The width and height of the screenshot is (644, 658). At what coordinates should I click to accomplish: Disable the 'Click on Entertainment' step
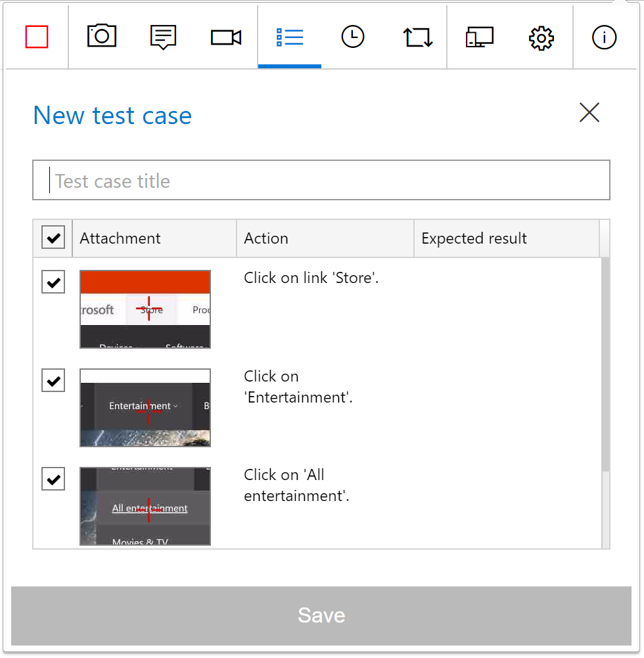(x=53, y=380)
